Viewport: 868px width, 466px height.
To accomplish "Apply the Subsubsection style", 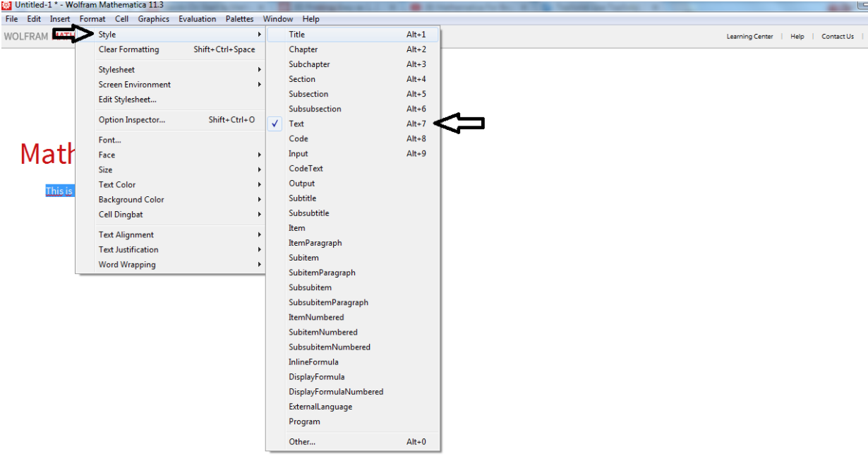I will [x=353, y=109].
